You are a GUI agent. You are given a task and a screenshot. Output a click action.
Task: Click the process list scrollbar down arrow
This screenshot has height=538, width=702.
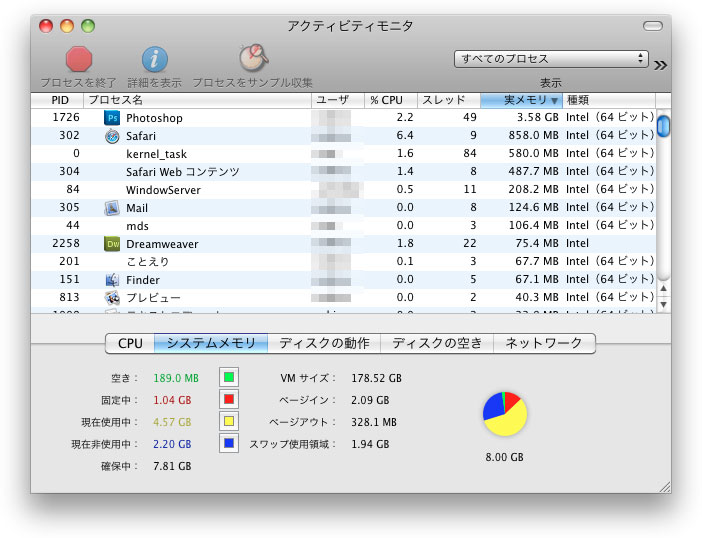pyautogui.click(x=663, y=303)
